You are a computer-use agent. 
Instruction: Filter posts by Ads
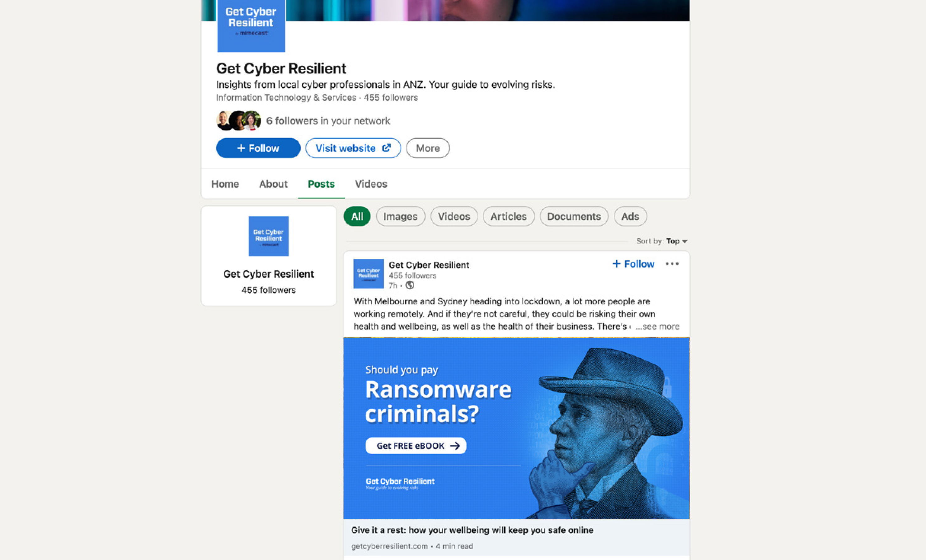point(630,216)
